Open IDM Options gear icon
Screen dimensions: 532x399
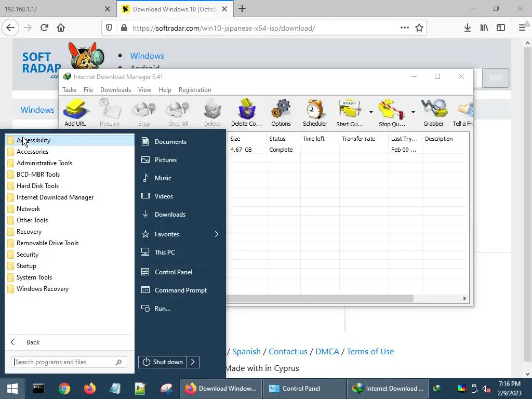pyautogui.click(x=281, y=113)
